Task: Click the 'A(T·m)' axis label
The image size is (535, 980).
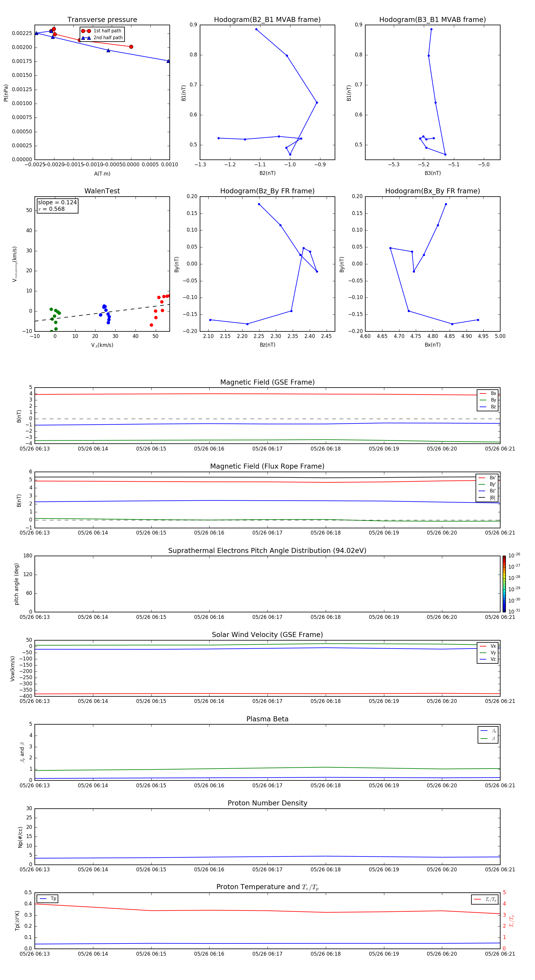Action: coord(102,174)
